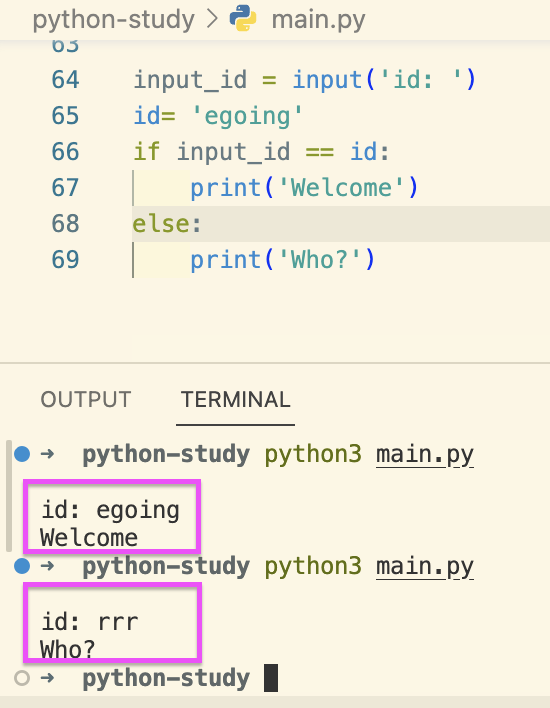Click the hollow circle prompt indicator

tap(22, 678)
